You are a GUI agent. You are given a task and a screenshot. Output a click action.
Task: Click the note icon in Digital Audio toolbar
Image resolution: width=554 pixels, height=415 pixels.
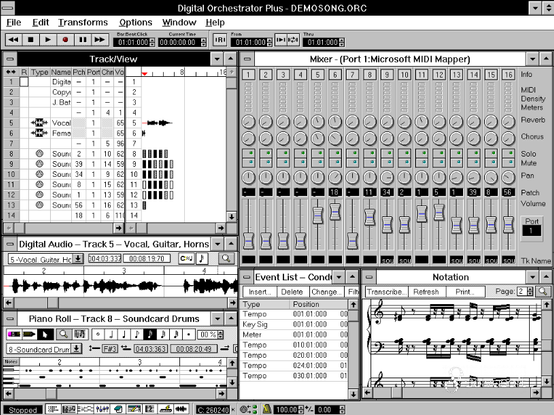click(202, 259)
